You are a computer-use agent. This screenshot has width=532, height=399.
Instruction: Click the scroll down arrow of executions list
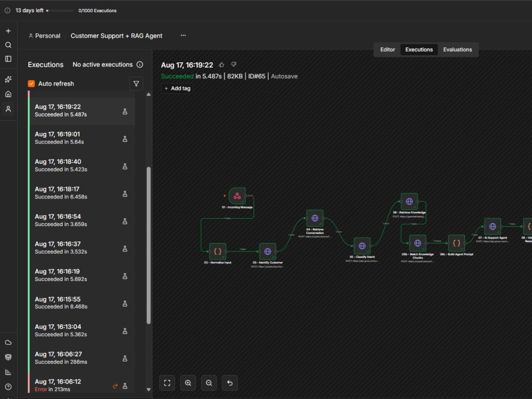click(148, 389)
